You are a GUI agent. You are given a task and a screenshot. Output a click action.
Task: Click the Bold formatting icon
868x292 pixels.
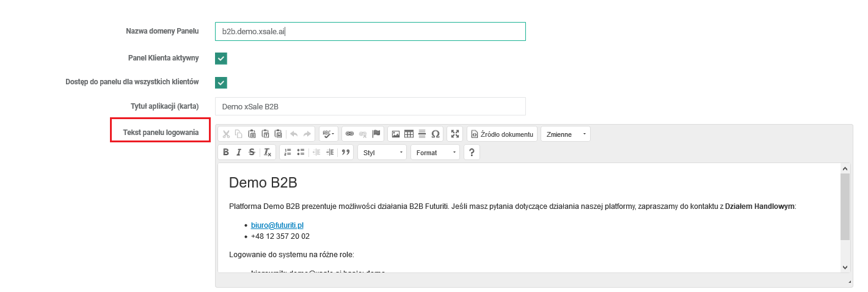pyautogui.click(x=226, y=153)
